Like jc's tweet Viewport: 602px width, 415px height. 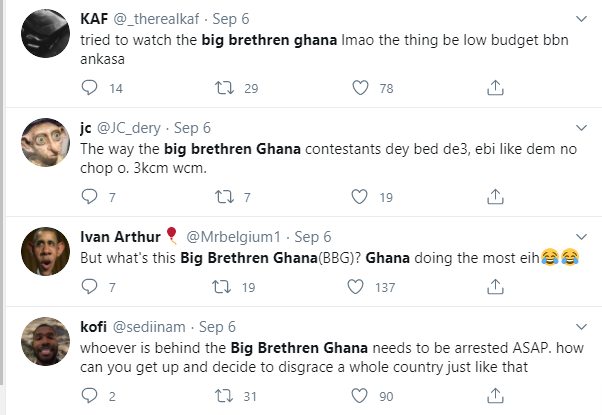point(360,197)
